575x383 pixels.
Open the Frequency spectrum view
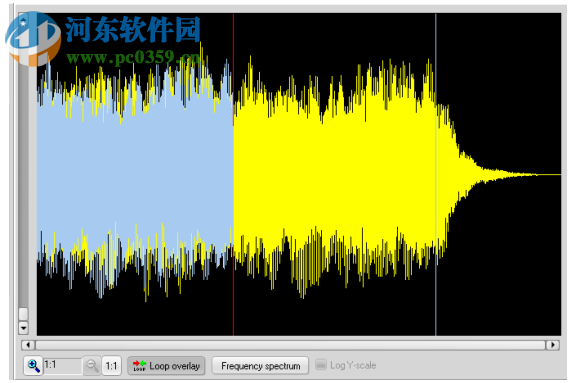pos(260,366)
